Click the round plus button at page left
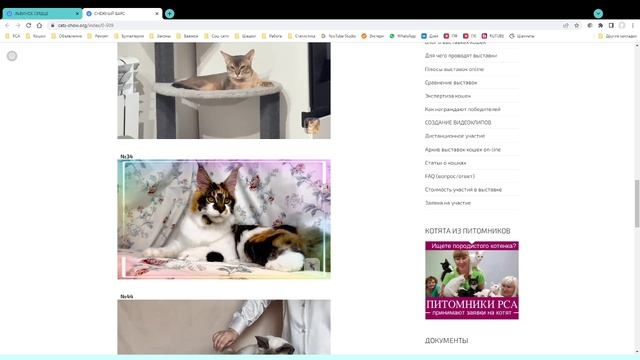Viewport: 640px width, 360px height. point(12,56)
